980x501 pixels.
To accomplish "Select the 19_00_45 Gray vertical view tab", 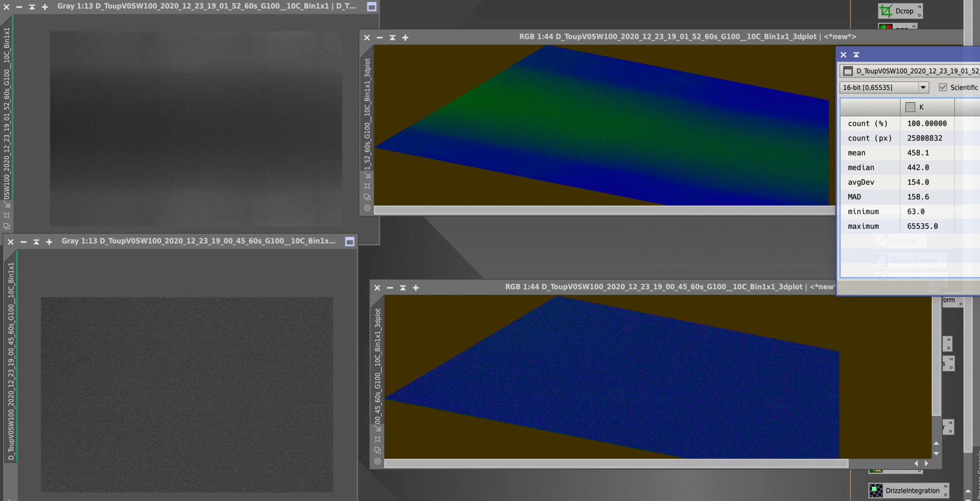I will click(x=11, y=361).
